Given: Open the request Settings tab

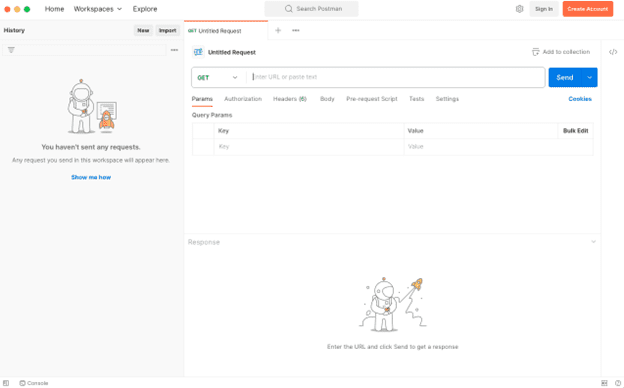Looking at the screenshot, I should 447,99.
